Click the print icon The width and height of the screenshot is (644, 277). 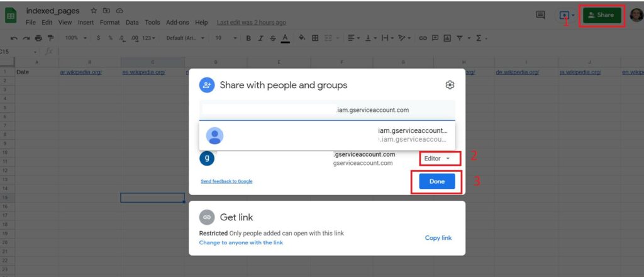coord(38,38)
